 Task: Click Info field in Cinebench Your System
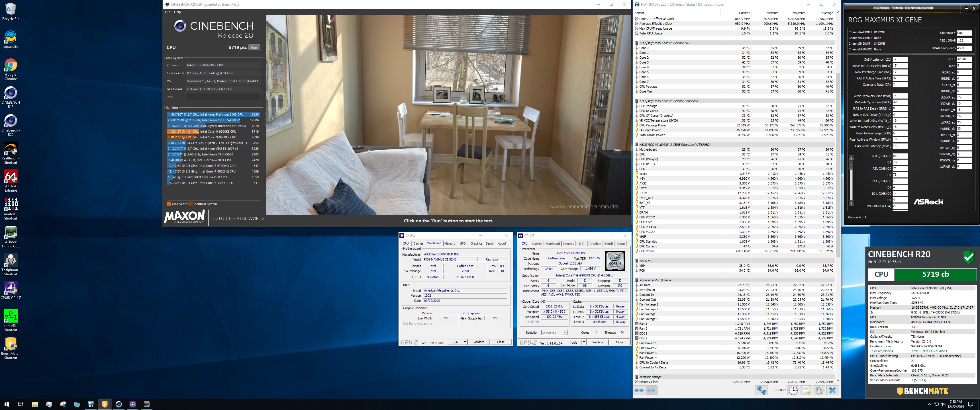coord(223,97)
